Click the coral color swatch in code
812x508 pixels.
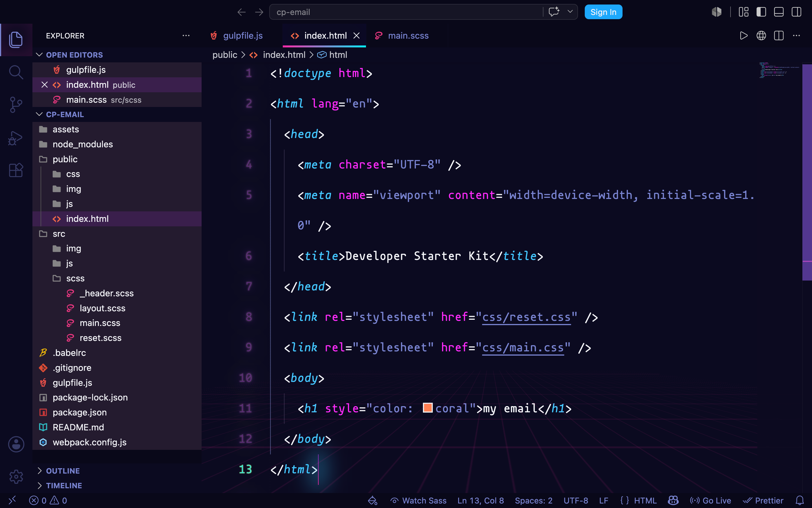coord(427,408)
